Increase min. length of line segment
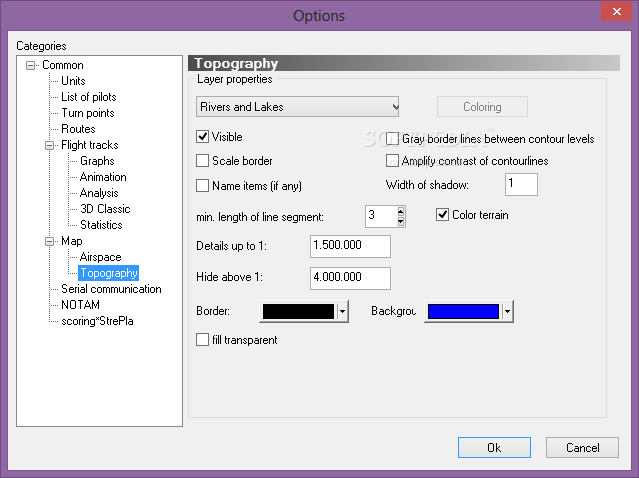The width and height of the screenshot is (639, 478). click(401, 211)
